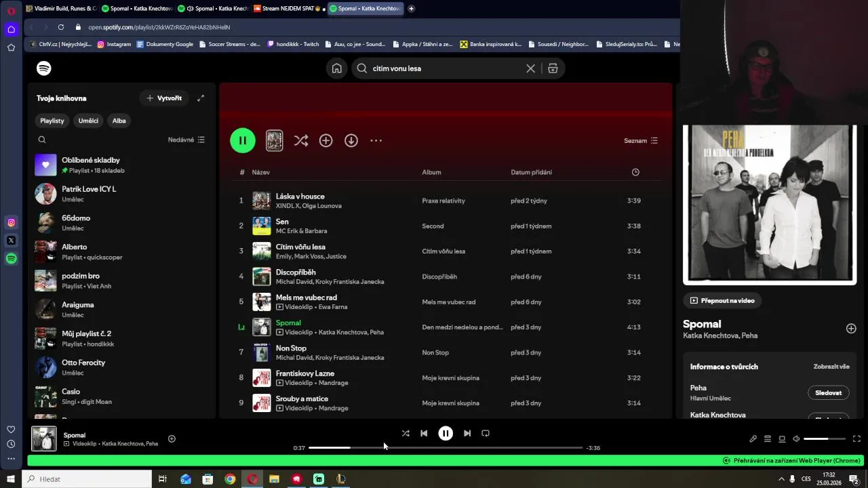
Task: Open File Explorer from the taskbar
Action: point(274,479)
